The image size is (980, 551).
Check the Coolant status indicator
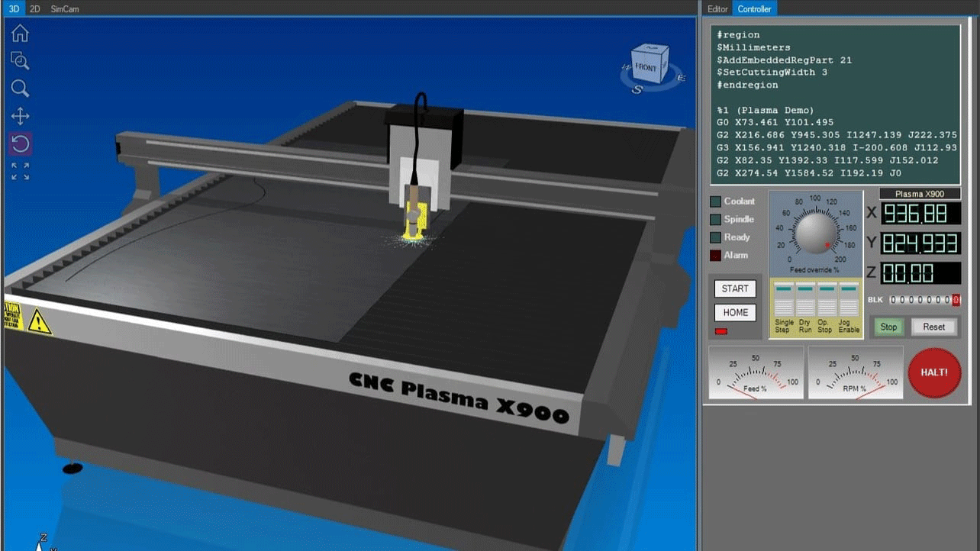pos(716,201)
